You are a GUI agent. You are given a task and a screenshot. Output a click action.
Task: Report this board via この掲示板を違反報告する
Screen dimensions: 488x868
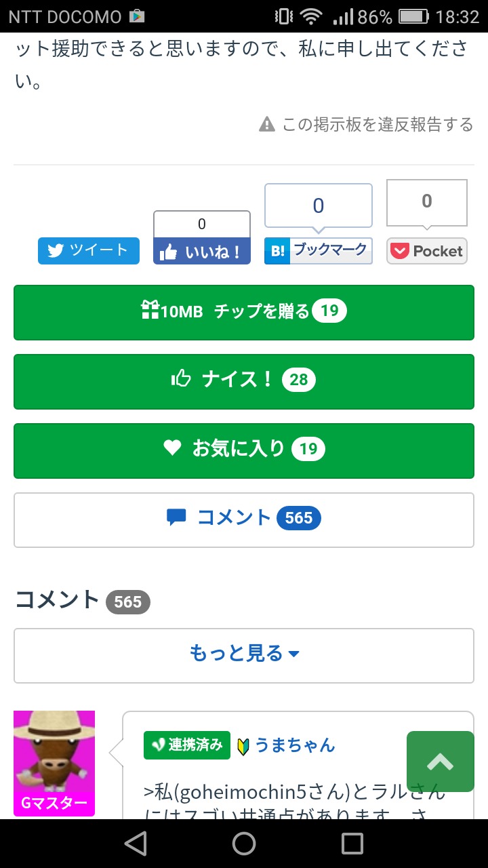click(367, 124)
